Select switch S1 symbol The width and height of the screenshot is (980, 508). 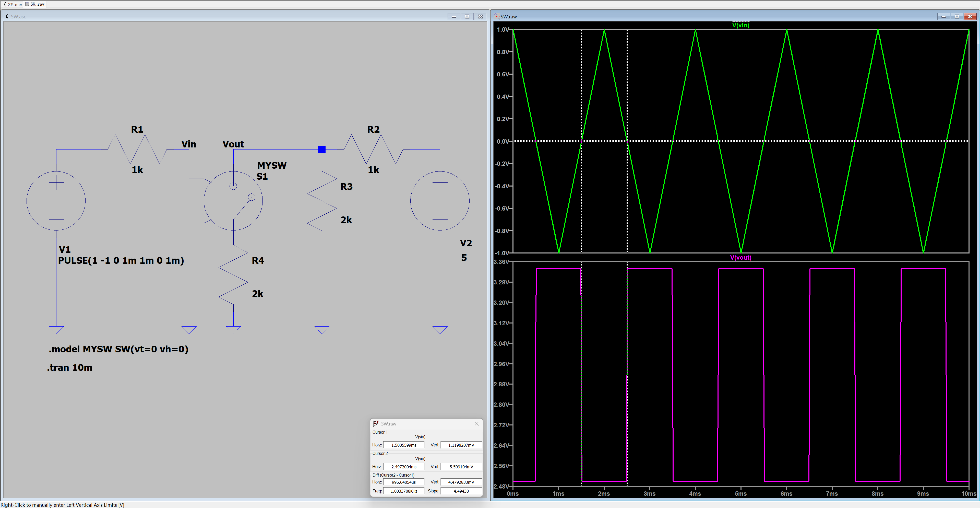[x=233, y=201]
